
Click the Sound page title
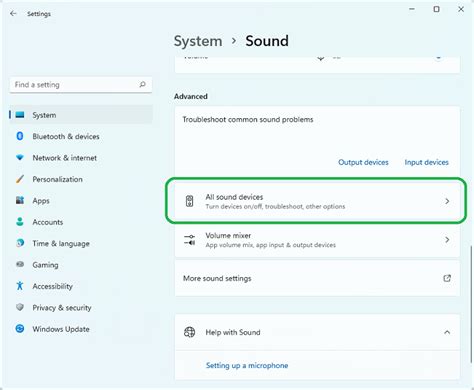[267, 41]
